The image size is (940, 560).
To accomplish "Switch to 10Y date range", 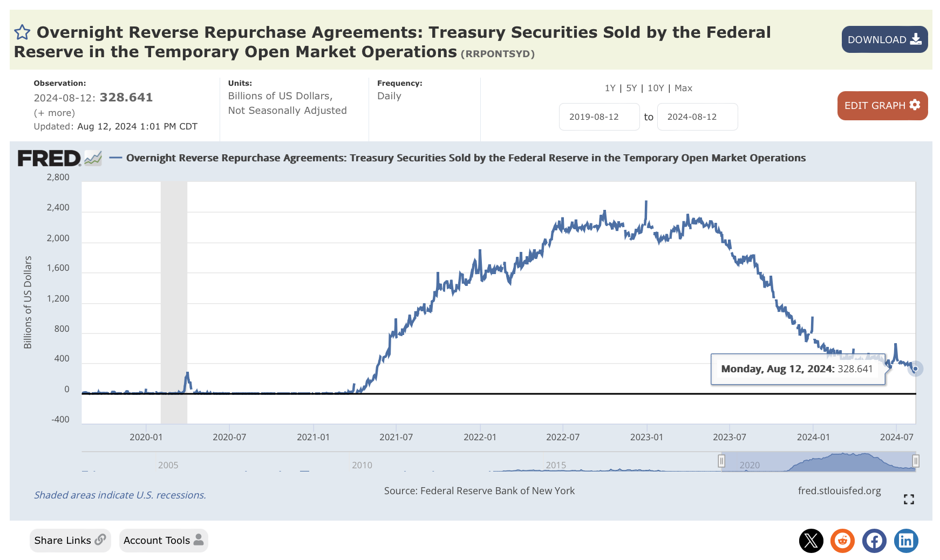I will click(x=656, y=88).
